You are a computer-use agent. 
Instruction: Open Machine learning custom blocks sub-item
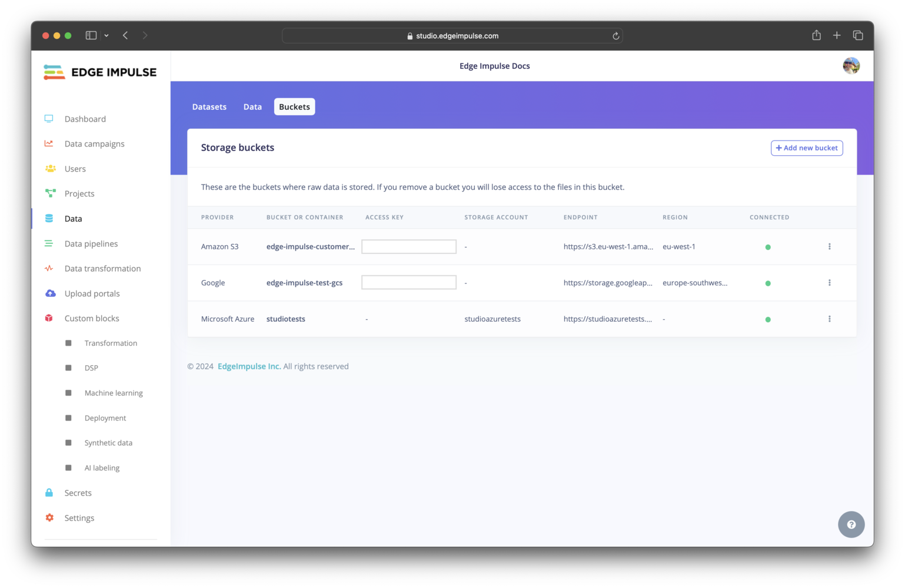click(x=114, y=393)
